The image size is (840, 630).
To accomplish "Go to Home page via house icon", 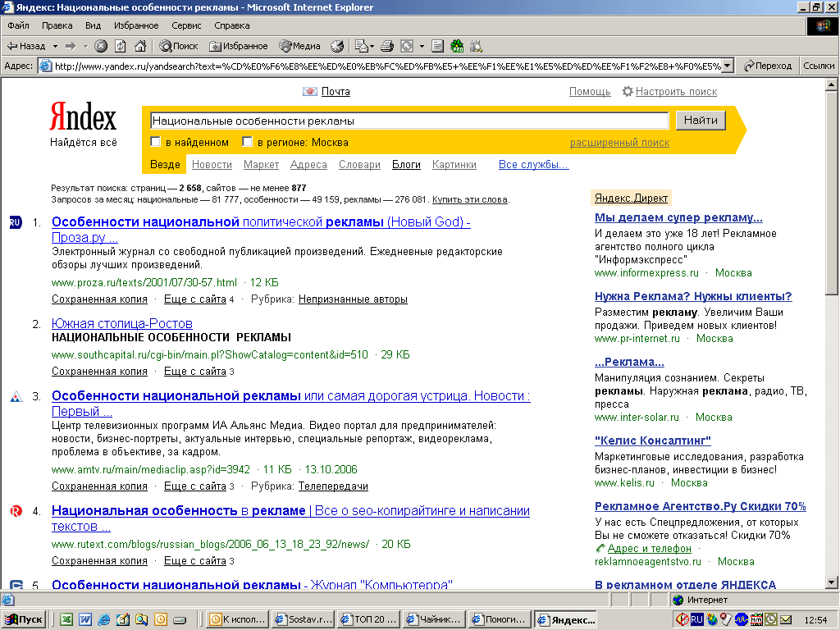I will pos(140,46).
